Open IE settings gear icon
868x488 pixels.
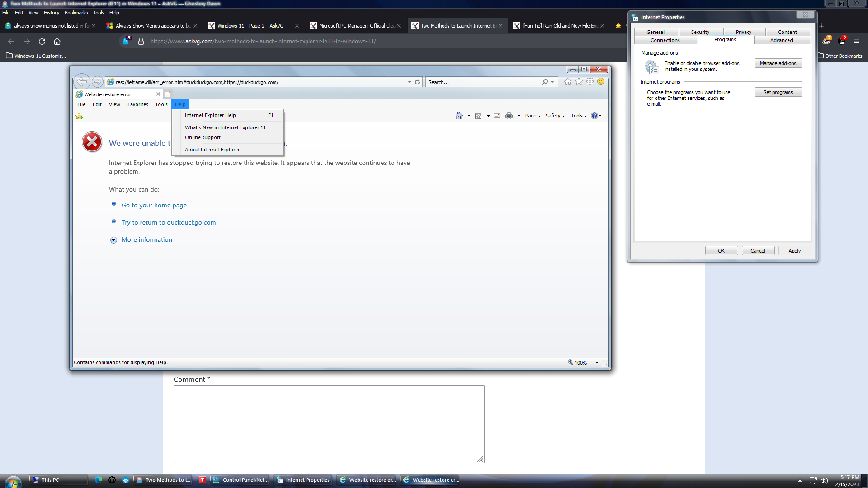point(590,82)
